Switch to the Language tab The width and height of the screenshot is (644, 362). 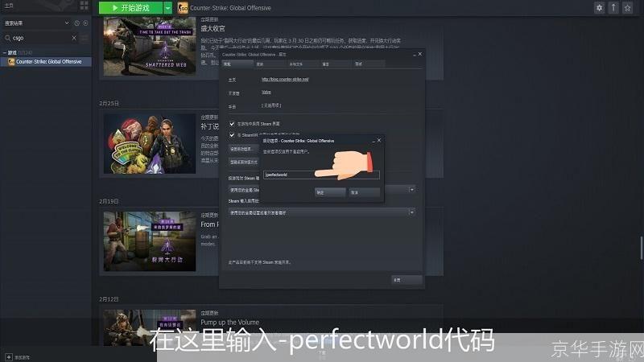336,64
